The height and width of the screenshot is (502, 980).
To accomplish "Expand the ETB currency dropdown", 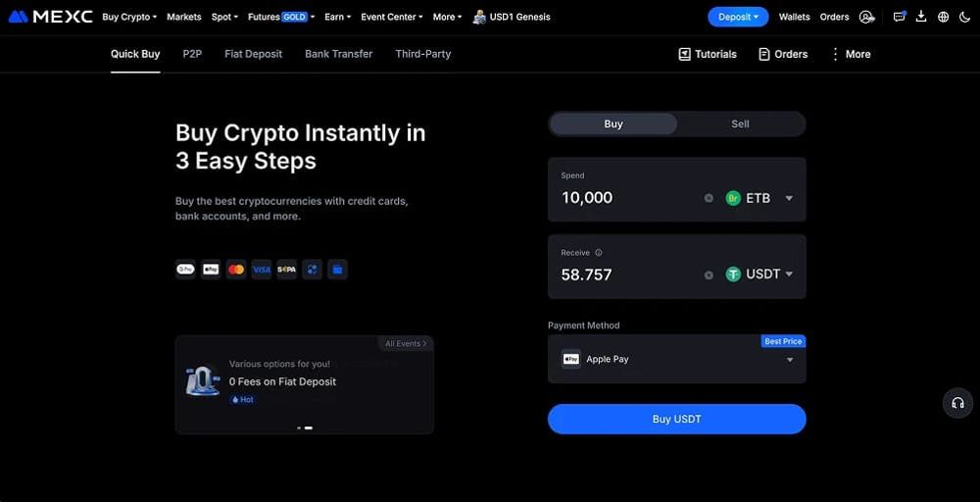I will [759, 198].
